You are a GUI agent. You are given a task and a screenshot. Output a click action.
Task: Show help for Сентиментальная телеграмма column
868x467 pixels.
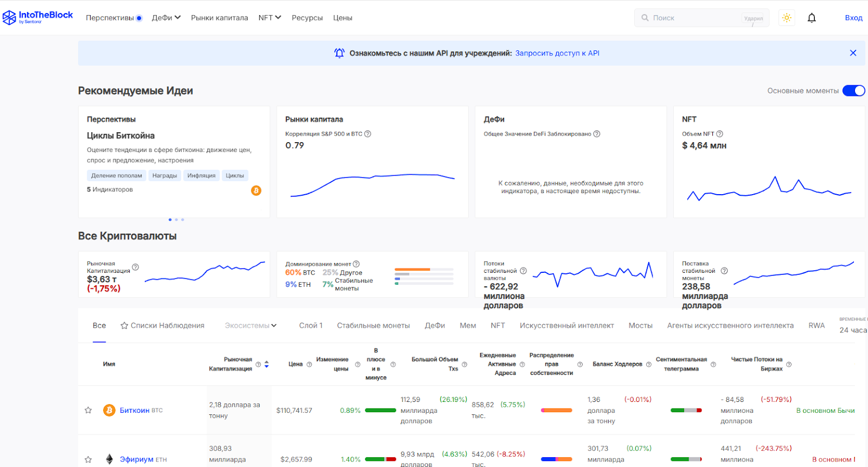(713, 364)
